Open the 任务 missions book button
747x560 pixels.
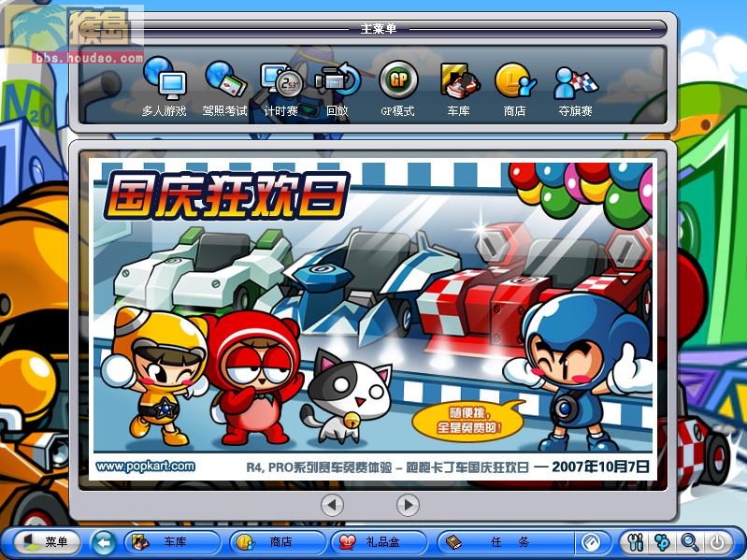click(505, 542)
